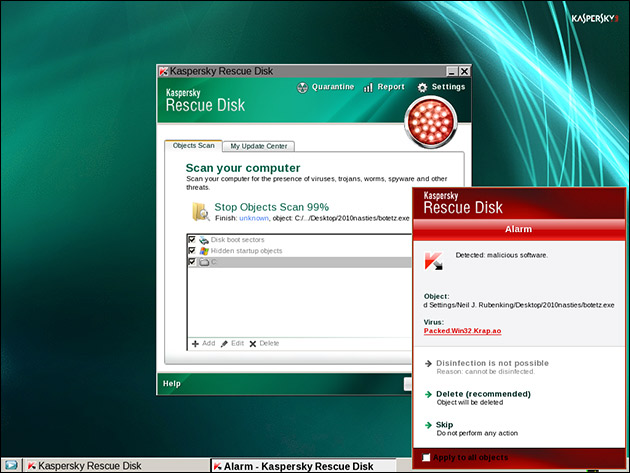Choose Delete (recommended) action
This screenshot has height=473, width=630.
coord(483,394)
